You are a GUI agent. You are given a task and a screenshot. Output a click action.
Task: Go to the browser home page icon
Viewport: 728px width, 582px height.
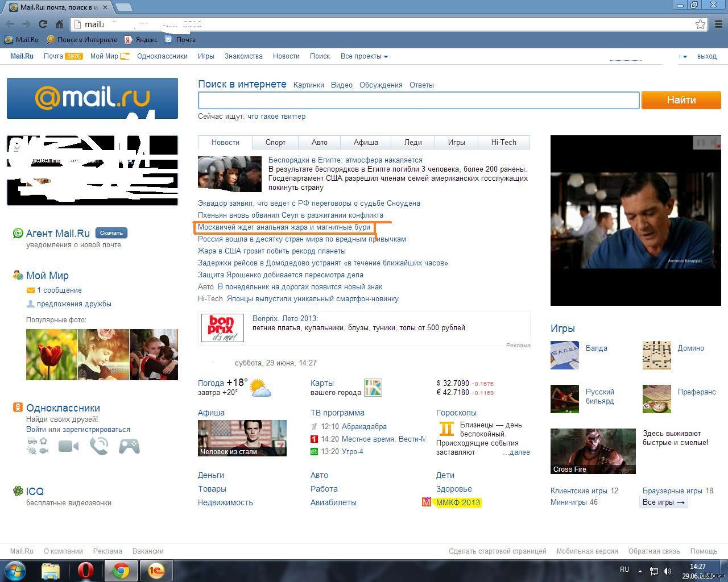point(59,24)
